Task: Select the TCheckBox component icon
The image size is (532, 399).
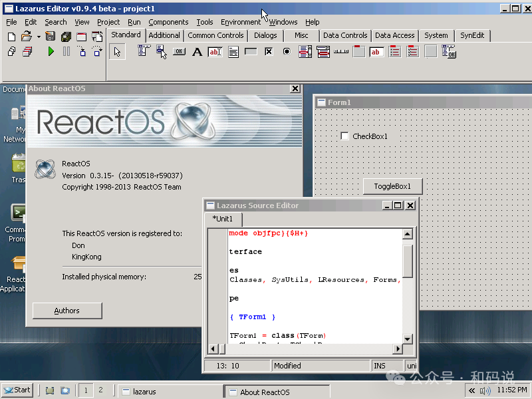Action: [x=269, y=52]
